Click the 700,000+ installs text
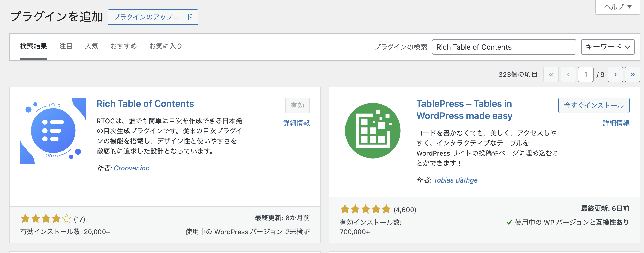 [x=355, y=232]
